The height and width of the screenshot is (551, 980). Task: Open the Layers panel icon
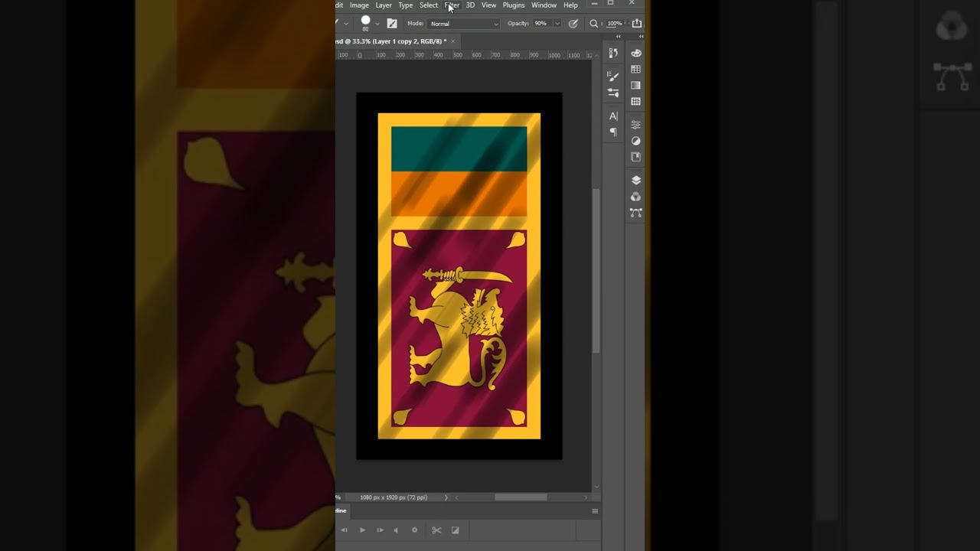click(635, 181)
